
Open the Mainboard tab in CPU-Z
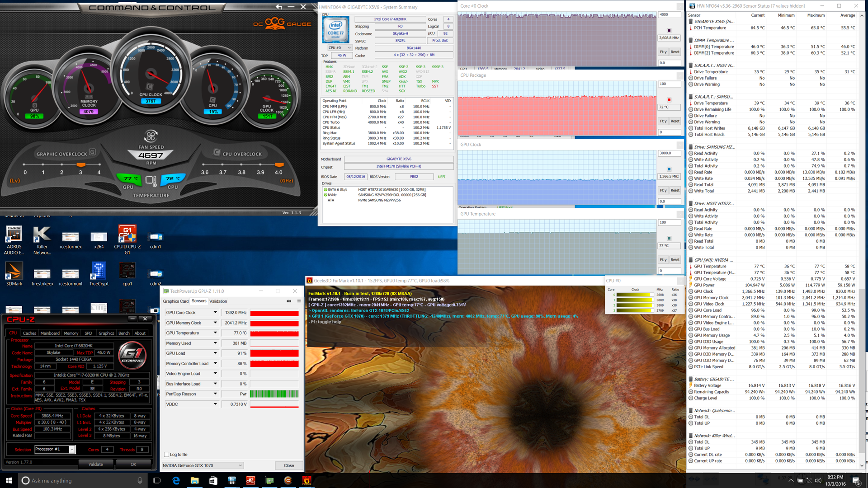pos(50,333)
